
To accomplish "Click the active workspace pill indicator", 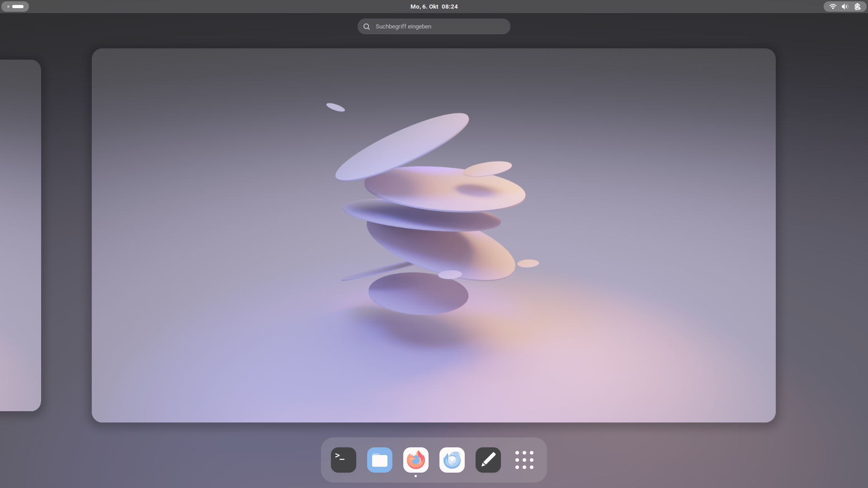I will coord(18,6).
